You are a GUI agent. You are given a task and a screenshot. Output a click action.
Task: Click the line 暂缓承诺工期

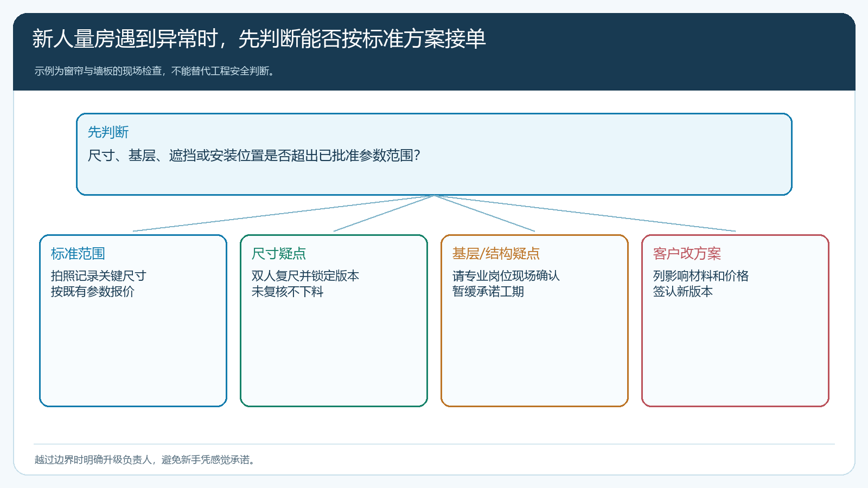[x=488, y=291]
